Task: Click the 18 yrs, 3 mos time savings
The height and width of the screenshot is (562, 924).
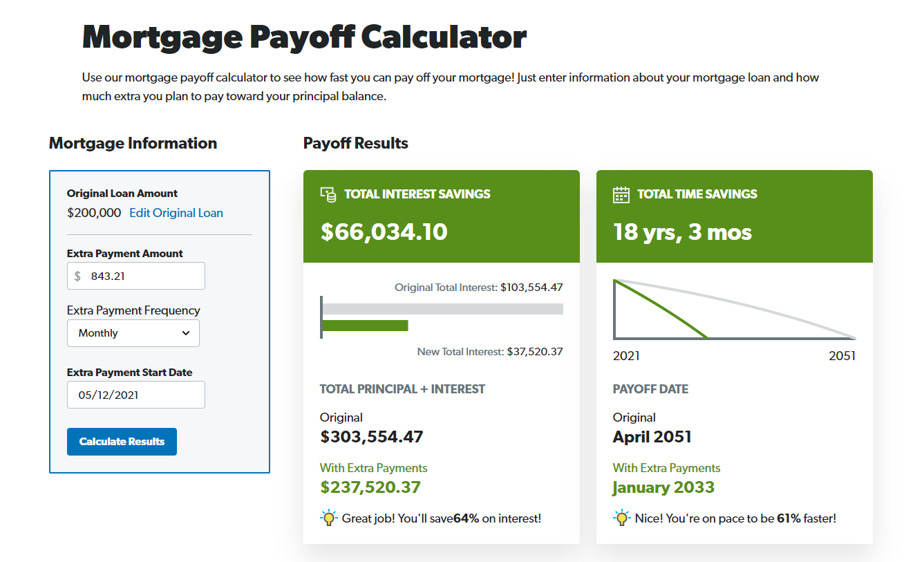Action: [682, 232]
